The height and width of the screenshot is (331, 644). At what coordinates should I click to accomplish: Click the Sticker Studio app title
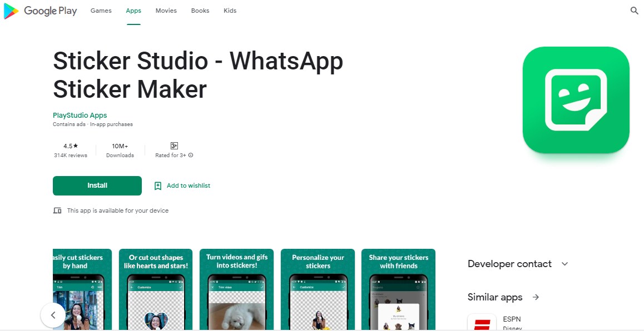tap(198, 75)
